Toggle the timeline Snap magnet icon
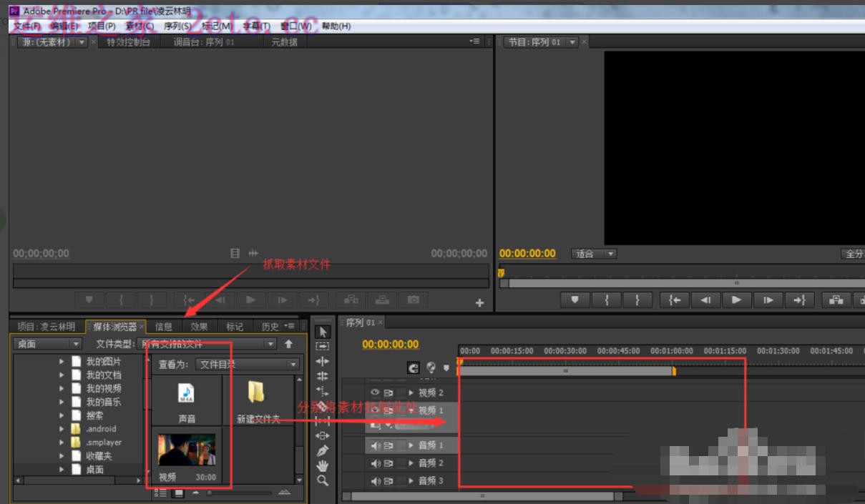This screenshot has height=504, width=865. coord(413,367)
